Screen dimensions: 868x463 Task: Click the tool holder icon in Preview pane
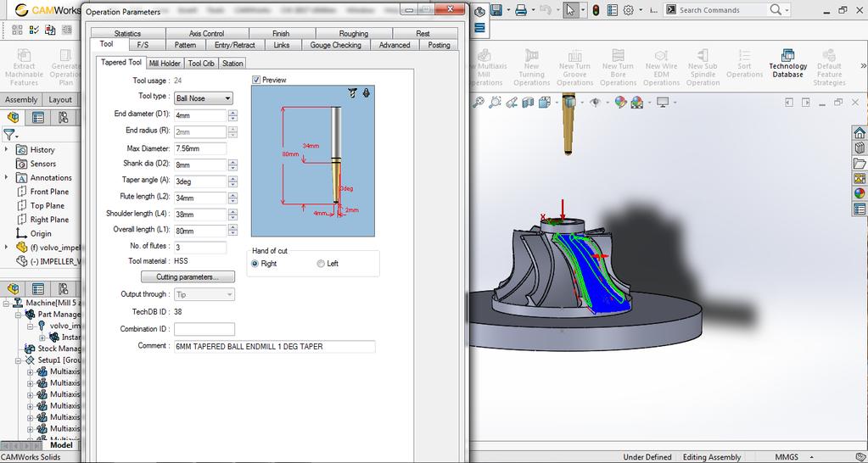click(366, 93)
